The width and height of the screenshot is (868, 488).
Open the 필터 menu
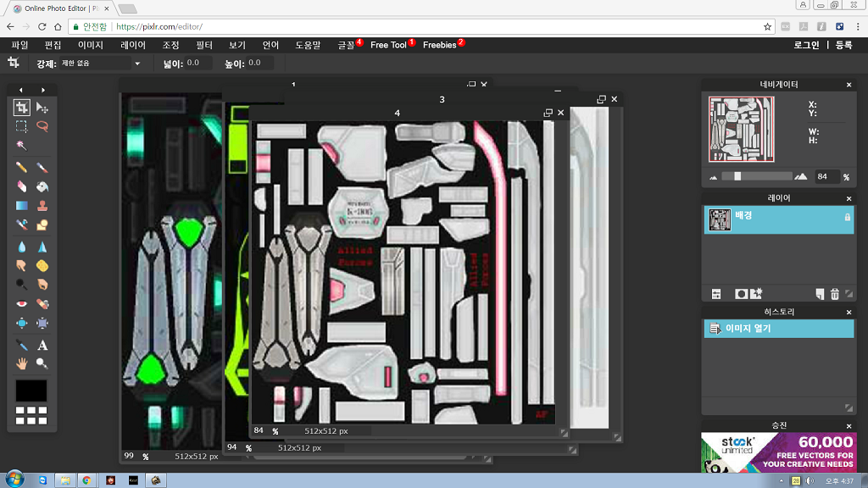pyautogui.click(x=203, y=45)
